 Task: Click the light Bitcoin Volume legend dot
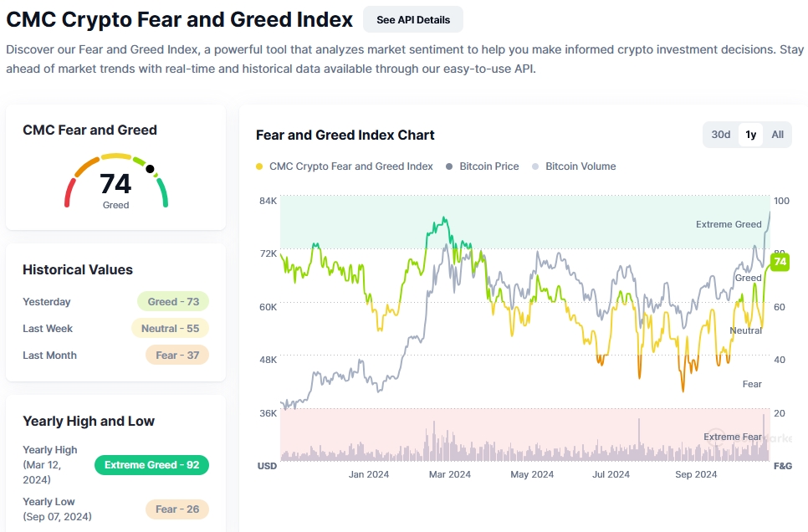click(536, 166)
